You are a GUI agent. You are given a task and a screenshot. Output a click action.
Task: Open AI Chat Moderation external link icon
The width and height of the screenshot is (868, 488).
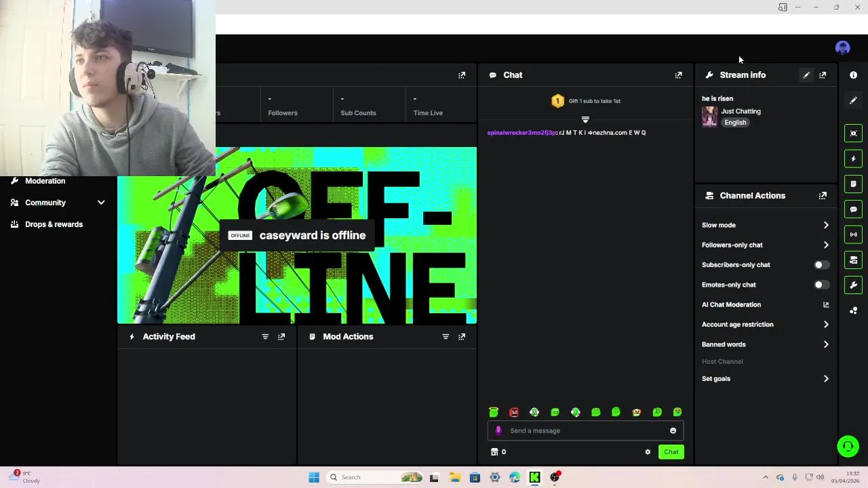coord(826,305)
